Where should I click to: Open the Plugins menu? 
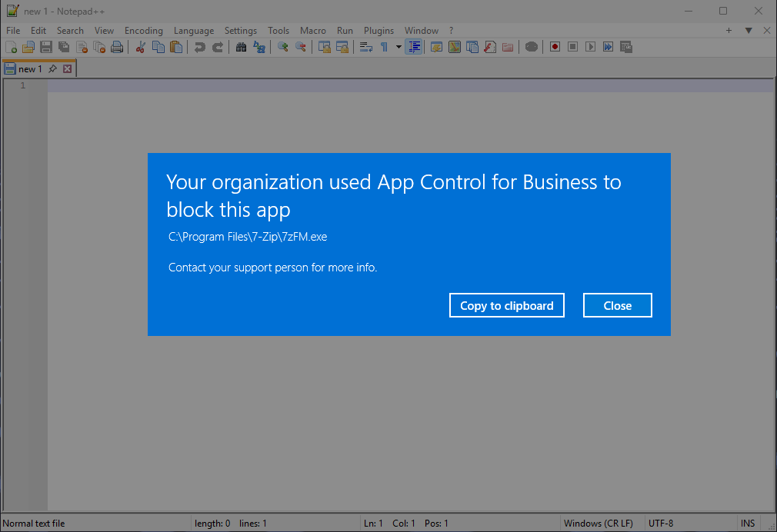[378, 31]
